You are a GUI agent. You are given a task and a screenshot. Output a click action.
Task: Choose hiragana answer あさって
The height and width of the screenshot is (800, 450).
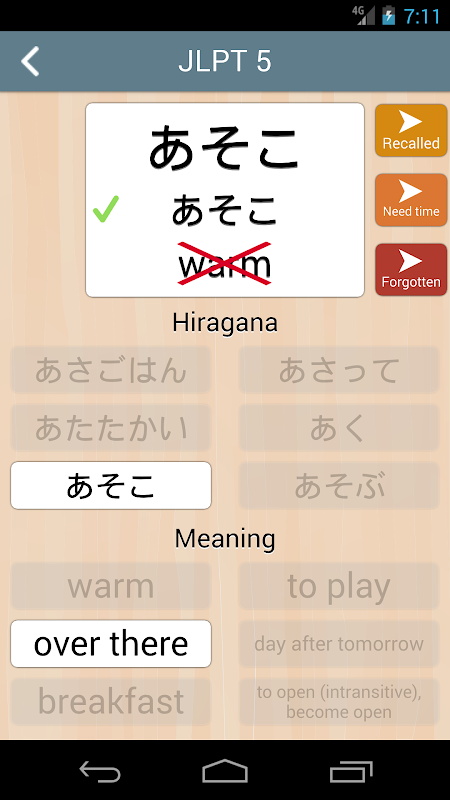tap(339, 370)
